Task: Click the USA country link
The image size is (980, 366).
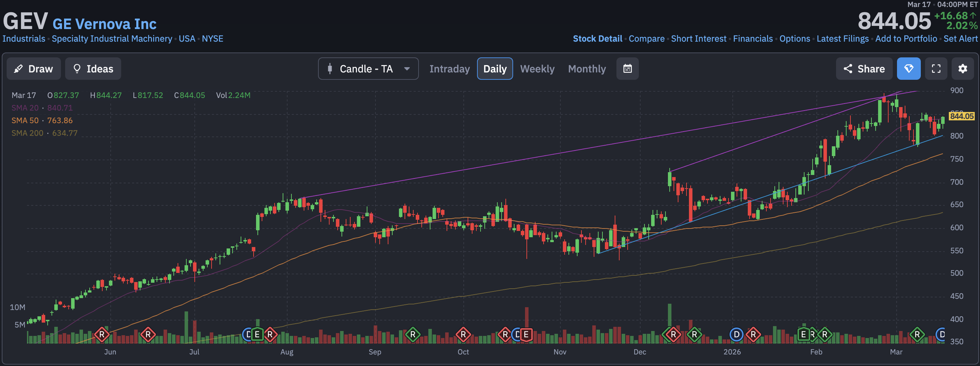Action: tap(187, 39)
